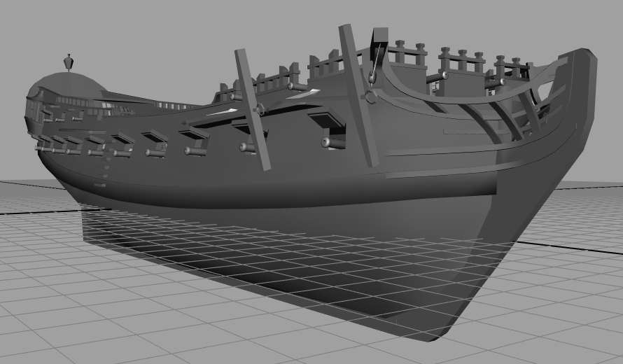Select the taller slanted beam nearest the bow
623x364 pixels.
358,95
